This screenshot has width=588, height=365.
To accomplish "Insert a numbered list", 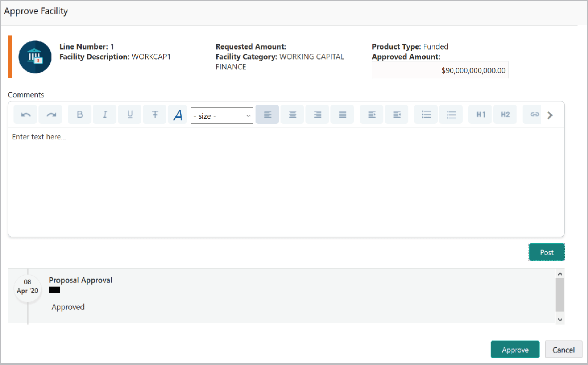I will pyautogui.click(x=451, y=114).
